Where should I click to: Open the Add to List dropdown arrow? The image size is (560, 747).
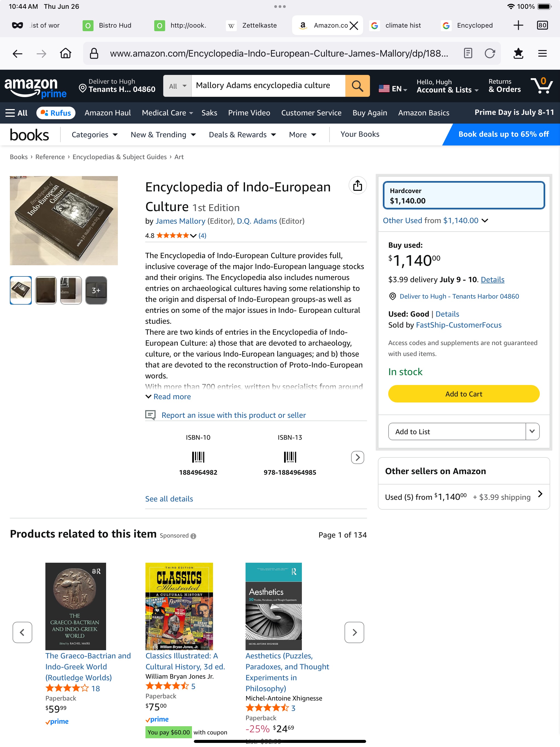(x=532, y=431)
